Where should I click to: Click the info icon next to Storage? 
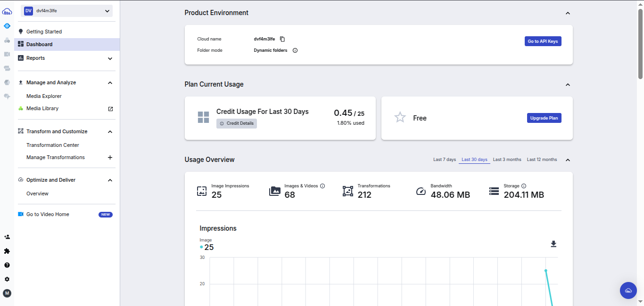click(524, 186)
